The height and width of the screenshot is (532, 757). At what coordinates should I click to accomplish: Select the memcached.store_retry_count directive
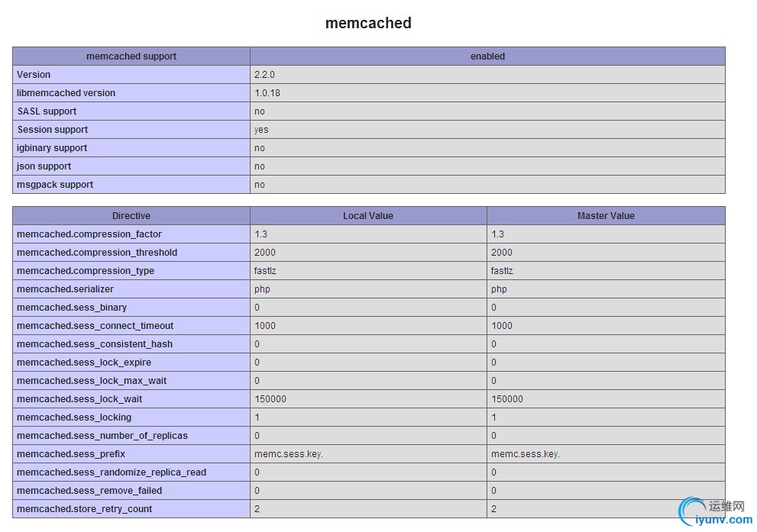point(85,509)
